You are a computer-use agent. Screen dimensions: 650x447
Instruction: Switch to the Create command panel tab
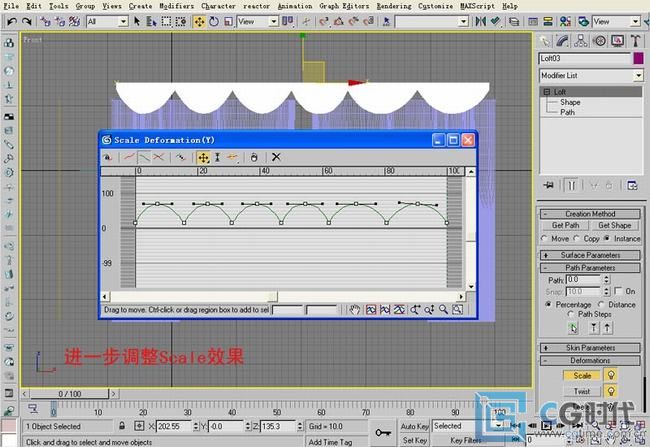(x=544, y=41)
